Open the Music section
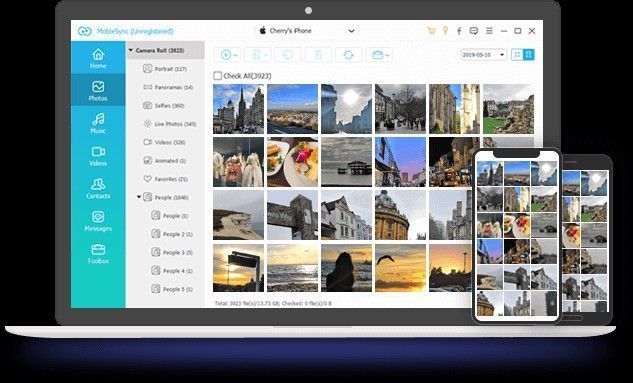This screenshot has height=383, width=633. pos(98,123)
